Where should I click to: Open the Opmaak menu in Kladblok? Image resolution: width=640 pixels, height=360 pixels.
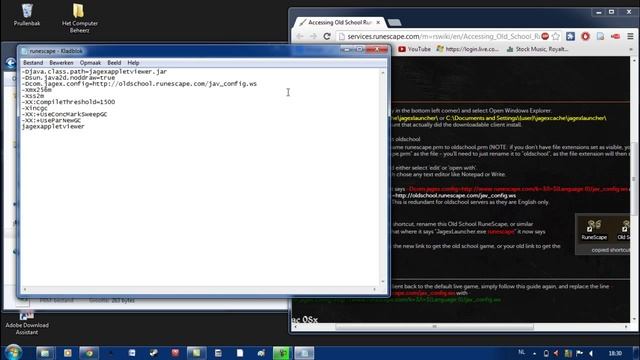[90, 63]
